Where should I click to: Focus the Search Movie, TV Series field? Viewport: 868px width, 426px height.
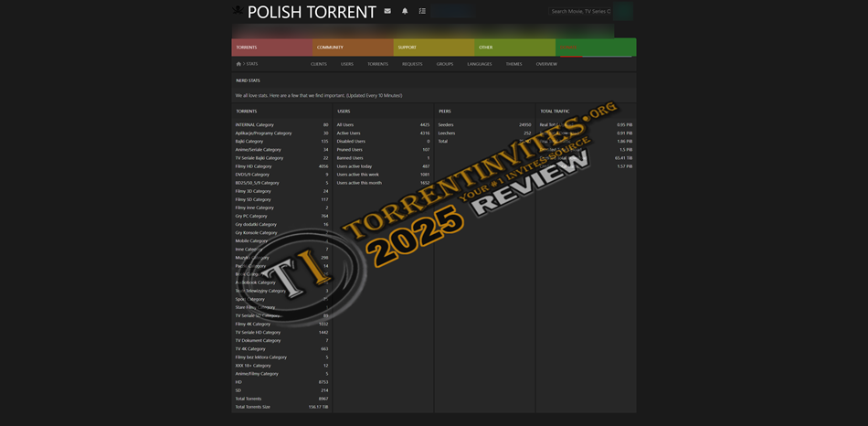(580, 11)
